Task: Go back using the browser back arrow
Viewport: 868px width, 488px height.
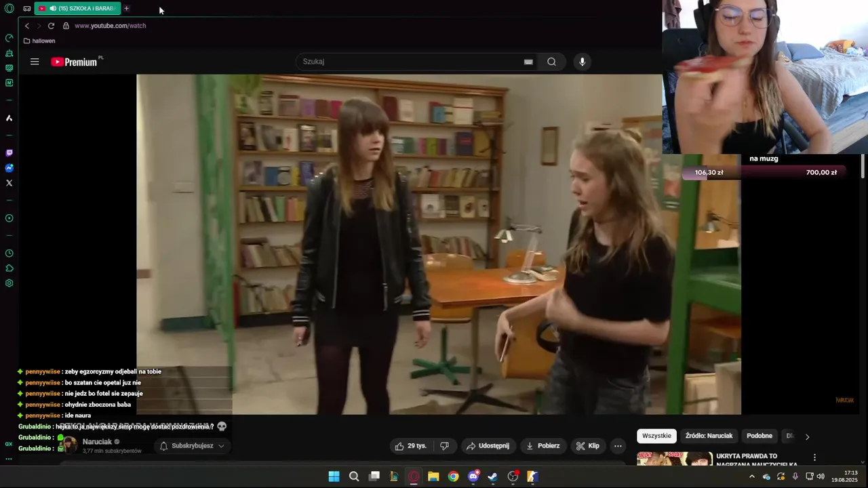Action: (x=27, y=26)
